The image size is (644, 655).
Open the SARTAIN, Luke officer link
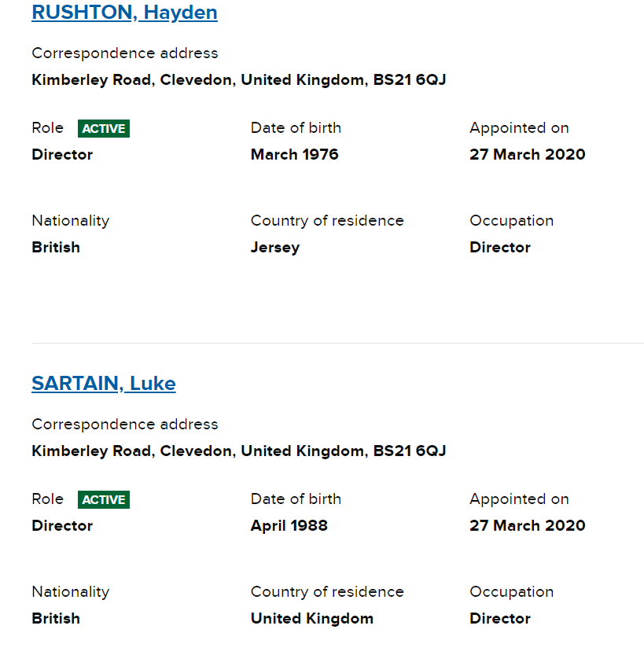pyautogui.click(x=103, y=384)
